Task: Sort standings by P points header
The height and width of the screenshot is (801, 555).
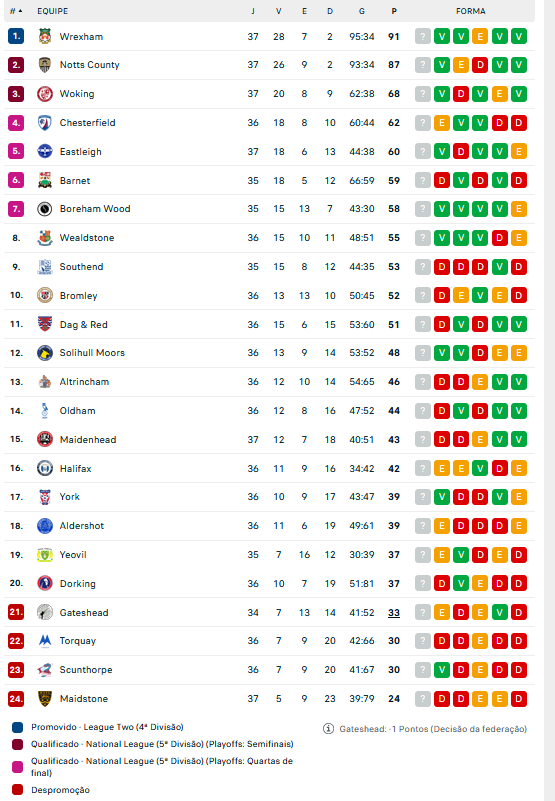Action: tap(394, 11)
